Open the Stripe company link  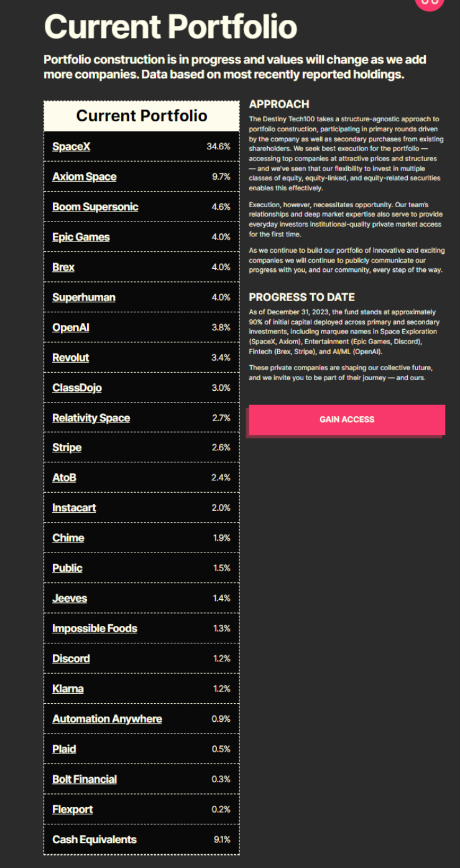(67, 447)
